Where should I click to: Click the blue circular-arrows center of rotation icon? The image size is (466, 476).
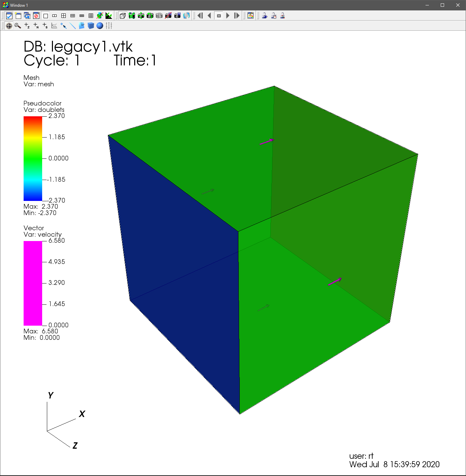pyautogui.click(x=186, y=16)
